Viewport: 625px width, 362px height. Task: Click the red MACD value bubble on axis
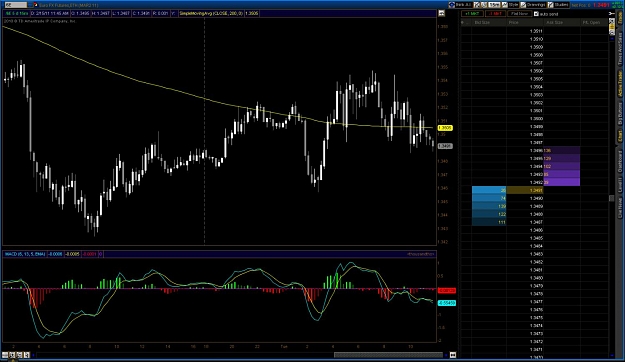tap(446, 291)
